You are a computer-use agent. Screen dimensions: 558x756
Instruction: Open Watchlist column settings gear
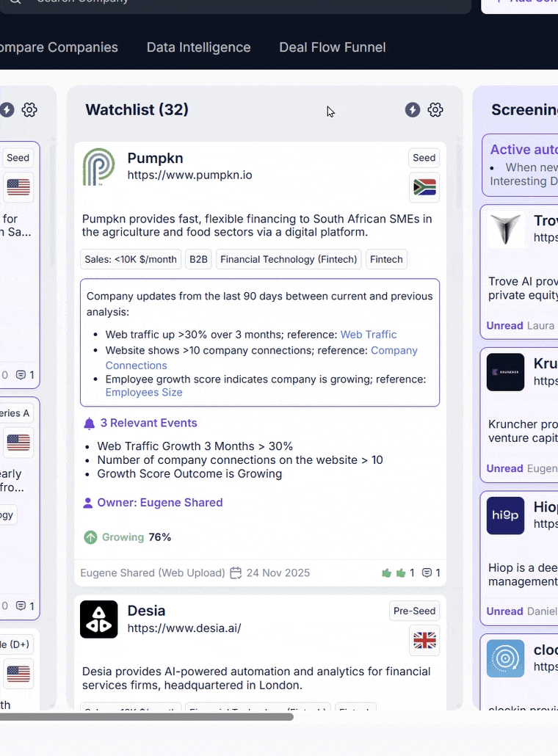tap(435, 110)
